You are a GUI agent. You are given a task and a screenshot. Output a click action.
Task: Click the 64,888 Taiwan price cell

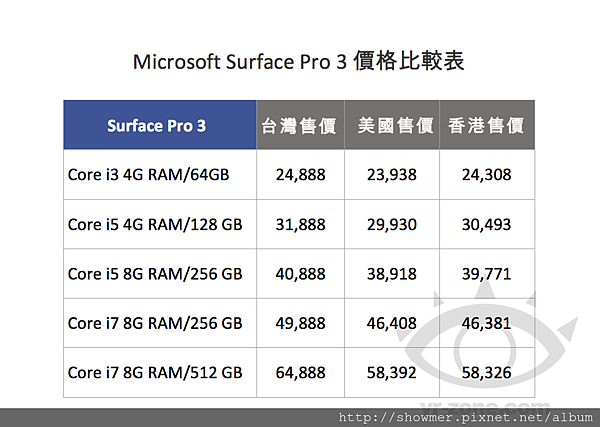coord(300,373)
